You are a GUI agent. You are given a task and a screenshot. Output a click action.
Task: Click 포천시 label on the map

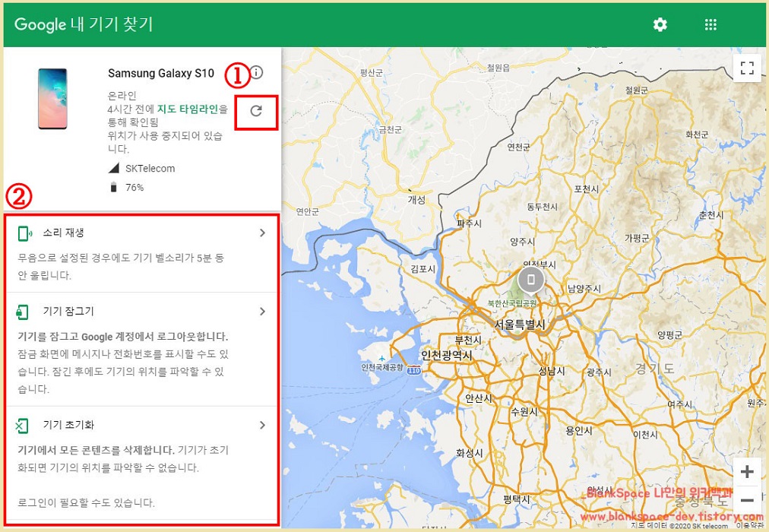[586, 188]
